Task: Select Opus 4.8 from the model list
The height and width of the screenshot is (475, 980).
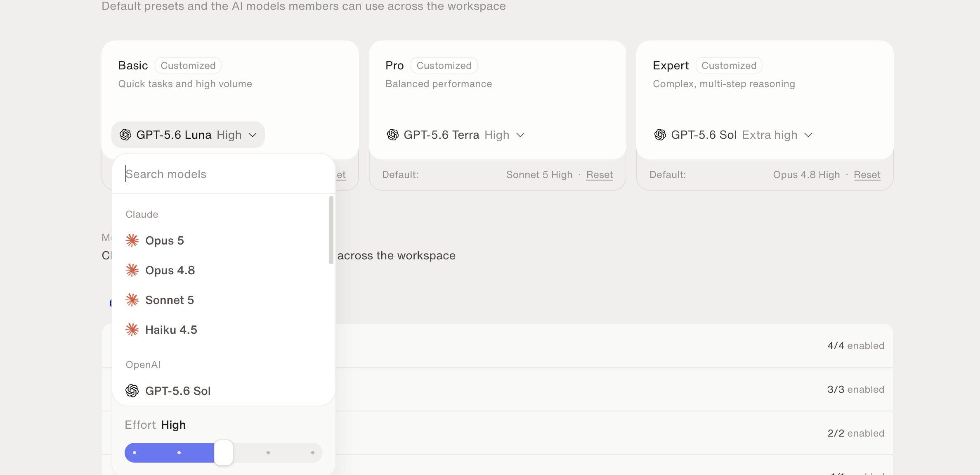Action: point(223,270)
